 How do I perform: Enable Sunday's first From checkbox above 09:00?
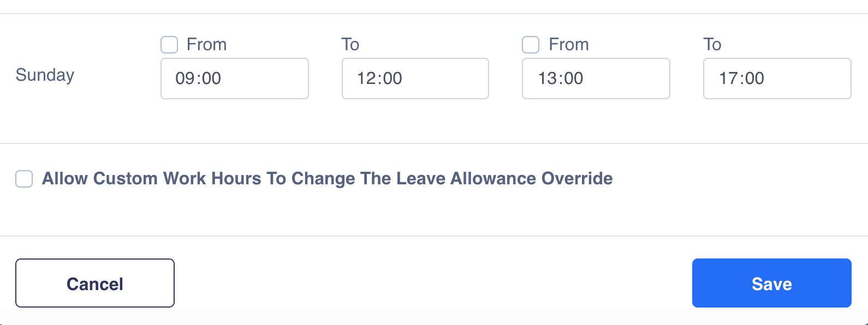[x=169, y=45]
